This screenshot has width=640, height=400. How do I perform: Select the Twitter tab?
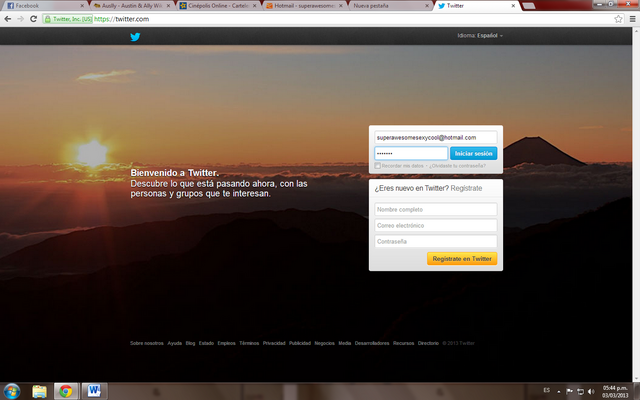pos(476,6)
